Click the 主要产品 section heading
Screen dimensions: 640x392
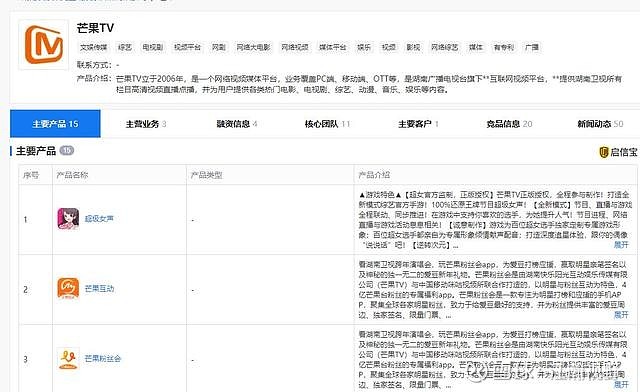coord(36,151)
